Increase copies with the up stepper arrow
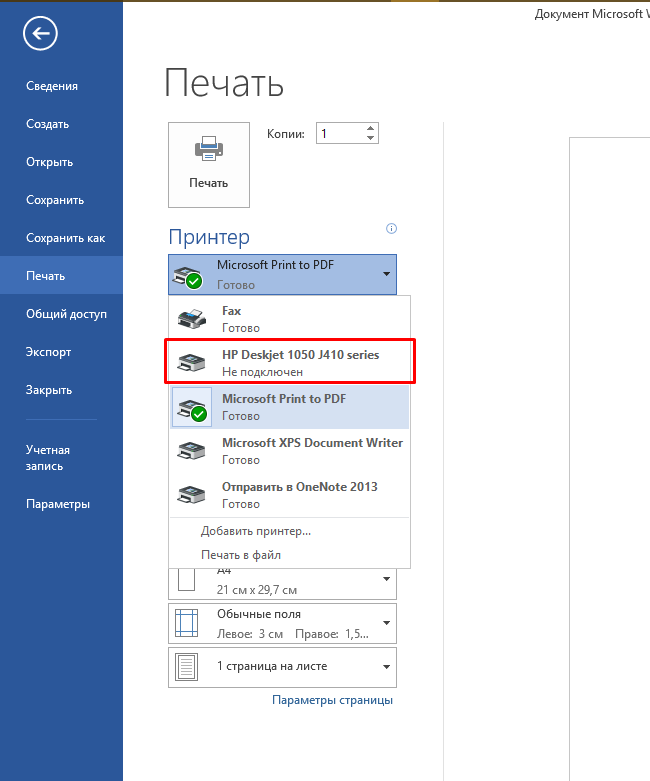 (x=370, y=129)
